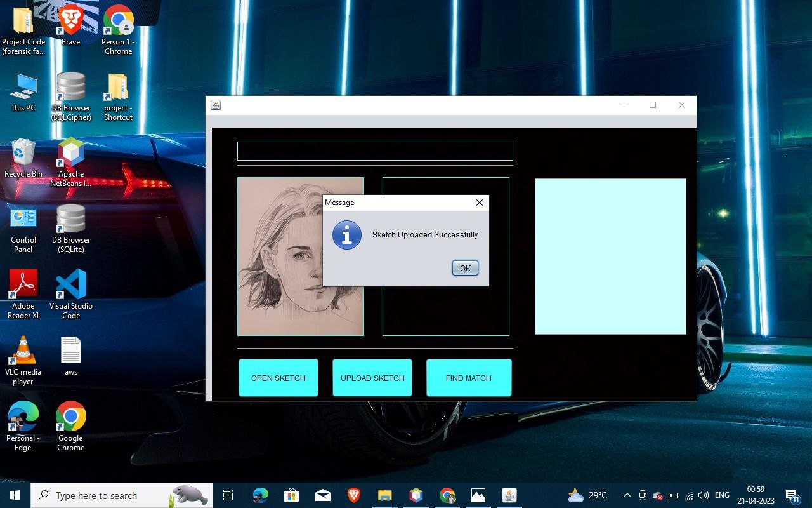Click the ENG language indicator
Viewport: 812px width, 508px height.
721,495
